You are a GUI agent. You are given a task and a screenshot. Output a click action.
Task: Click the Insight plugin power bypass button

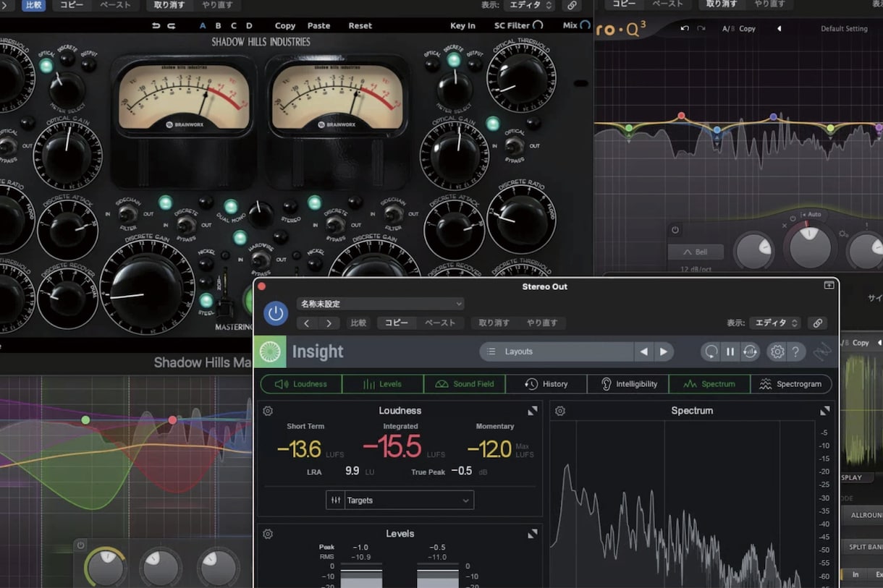pyautogui.click(x=276, y=313)
